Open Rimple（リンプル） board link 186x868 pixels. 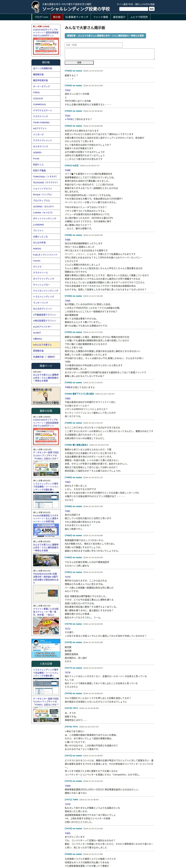(46, 194)
